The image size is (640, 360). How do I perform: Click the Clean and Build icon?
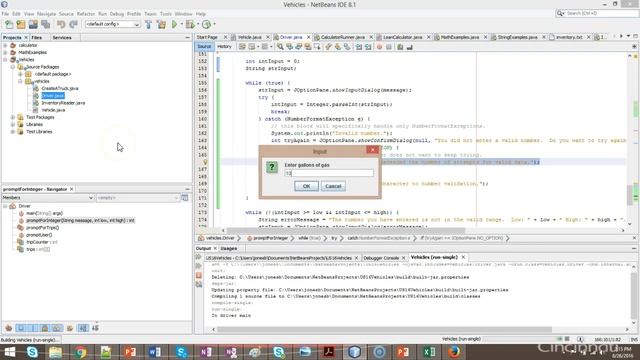click(x=161, y=24)
